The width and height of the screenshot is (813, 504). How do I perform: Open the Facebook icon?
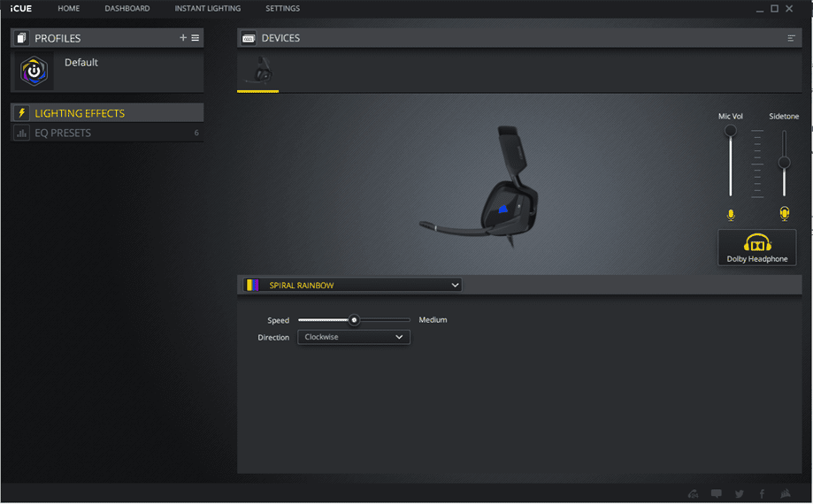coord(763,493)
